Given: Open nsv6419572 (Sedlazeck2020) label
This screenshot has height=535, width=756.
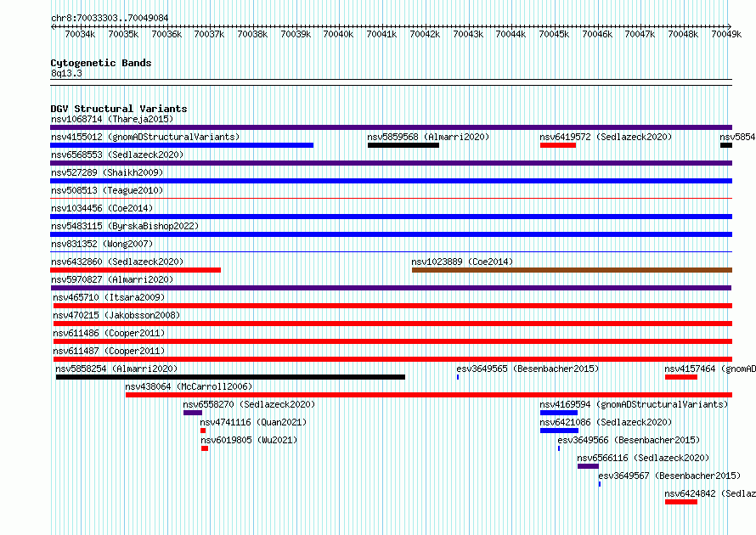Looking at the screenshot, I should coord(606,137).
